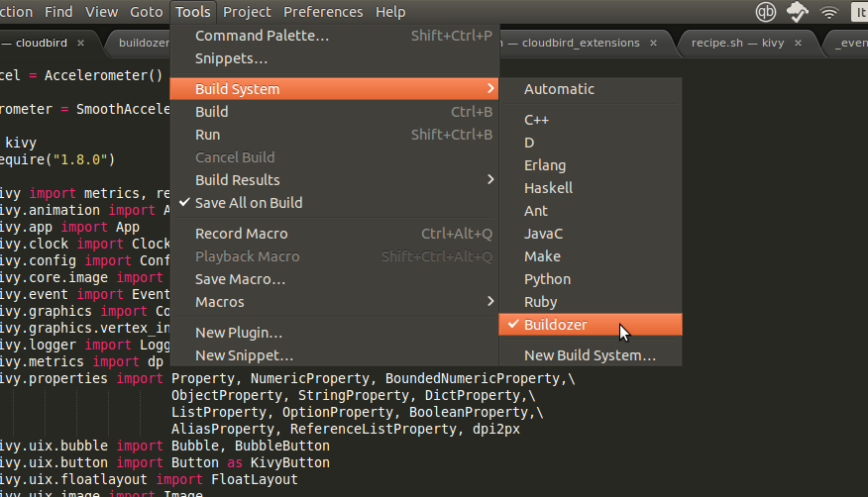Click KivyButton alias in the code
This screenshot has width=868, height=497.
(x=290, y=462)
